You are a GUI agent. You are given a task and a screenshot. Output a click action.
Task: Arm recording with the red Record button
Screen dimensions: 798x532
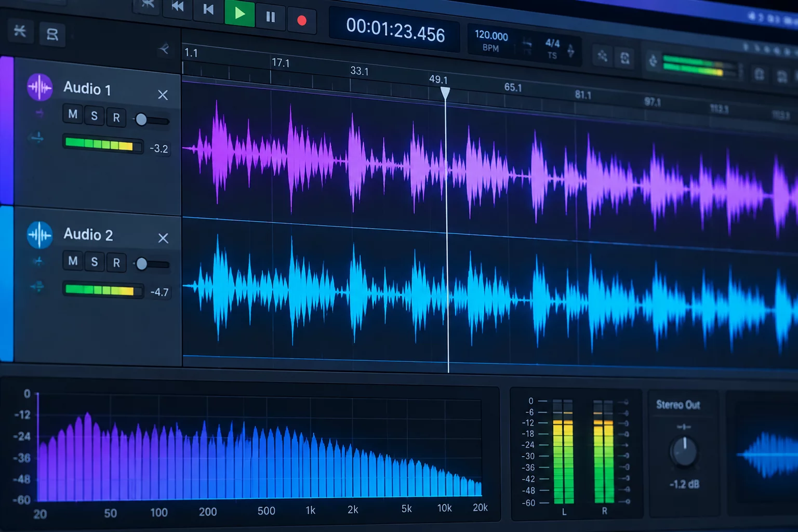click(301, 20)
